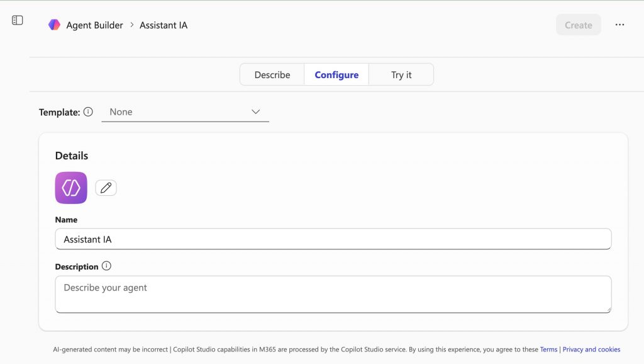Open the Terms link in footer
The height and width of the screenshot is (364, 644).
coord(548,350)
